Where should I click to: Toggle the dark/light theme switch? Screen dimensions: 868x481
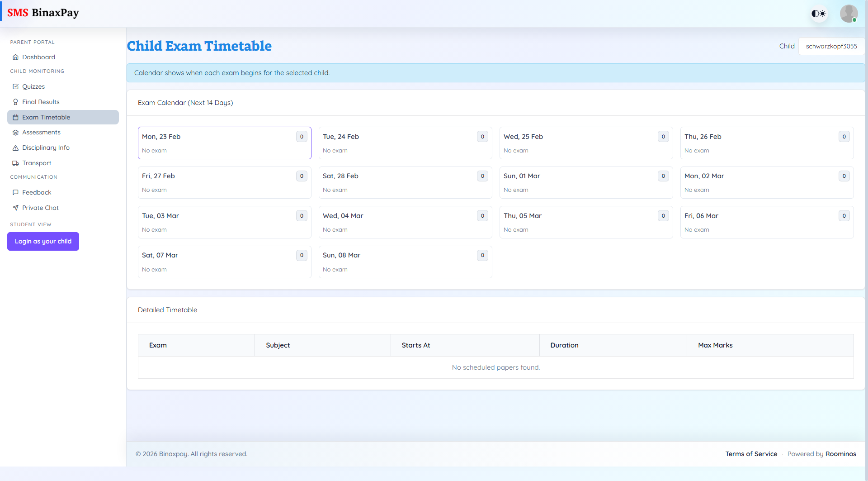tap(818, 14)
